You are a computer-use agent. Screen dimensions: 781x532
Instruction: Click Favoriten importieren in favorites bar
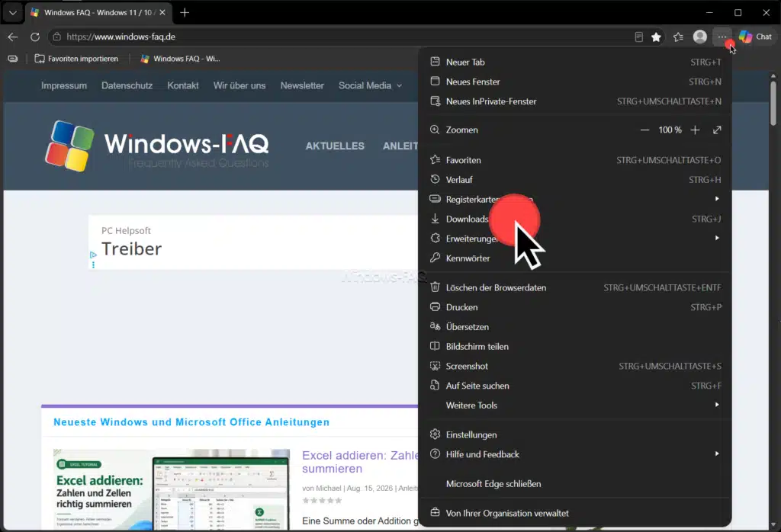[76, 59]
